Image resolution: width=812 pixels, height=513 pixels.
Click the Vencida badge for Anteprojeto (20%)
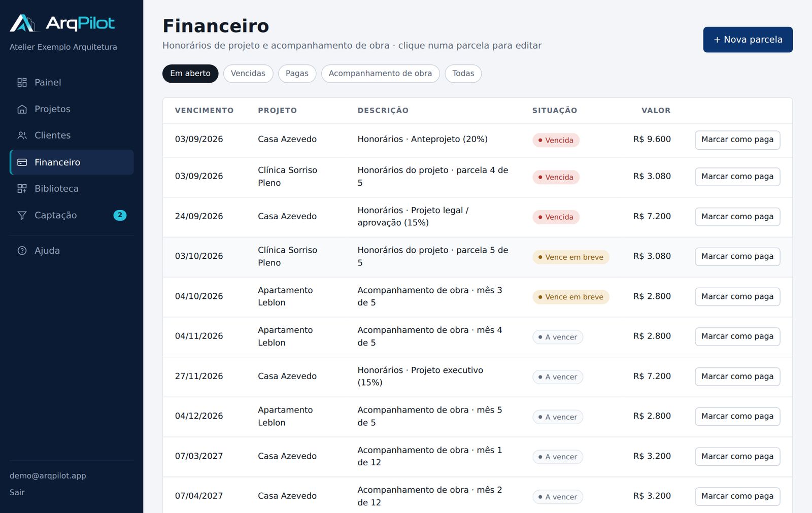click(x=556, y=140)
